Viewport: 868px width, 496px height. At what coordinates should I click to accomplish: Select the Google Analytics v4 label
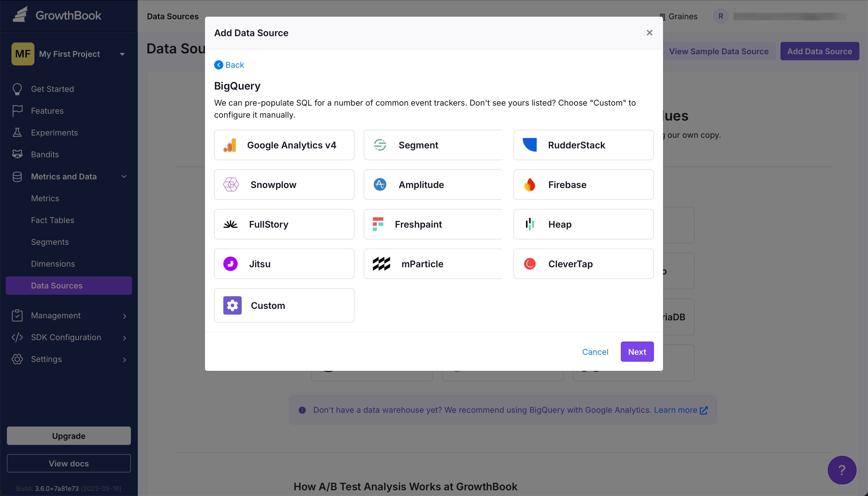point(292,145)
